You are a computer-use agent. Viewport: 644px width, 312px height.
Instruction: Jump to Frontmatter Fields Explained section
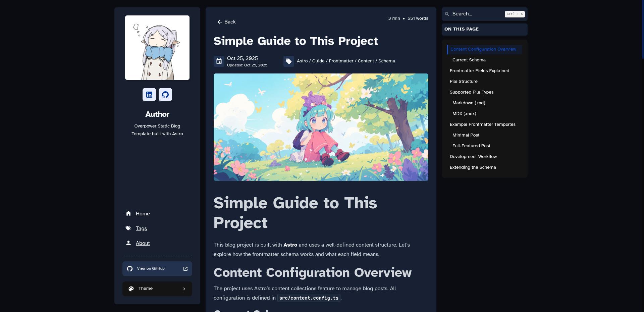click(x=479, y=71)
